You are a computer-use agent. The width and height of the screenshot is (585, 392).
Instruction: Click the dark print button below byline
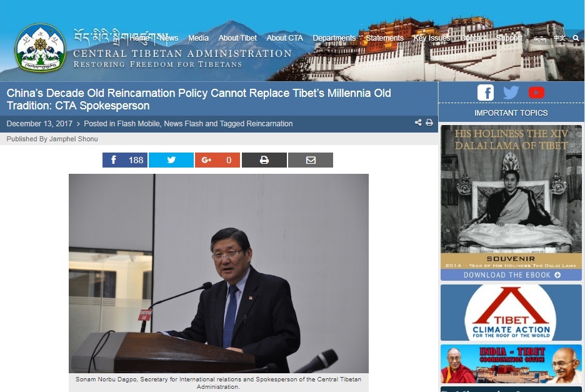coord(264,160)
